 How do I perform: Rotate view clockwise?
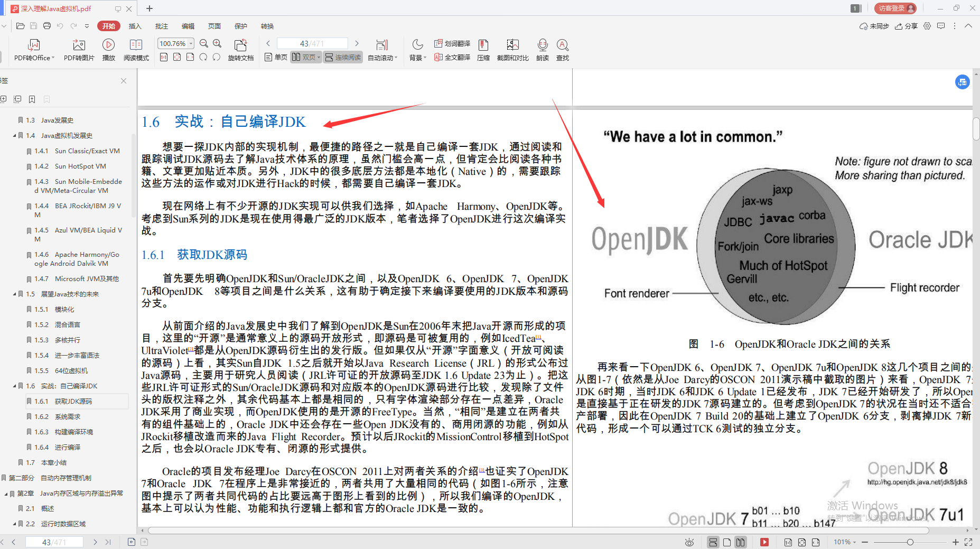(x=203, y=57)
